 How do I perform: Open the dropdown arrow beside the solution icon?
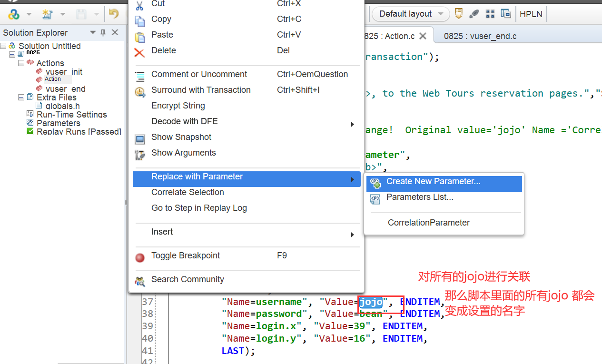point(29,14)
